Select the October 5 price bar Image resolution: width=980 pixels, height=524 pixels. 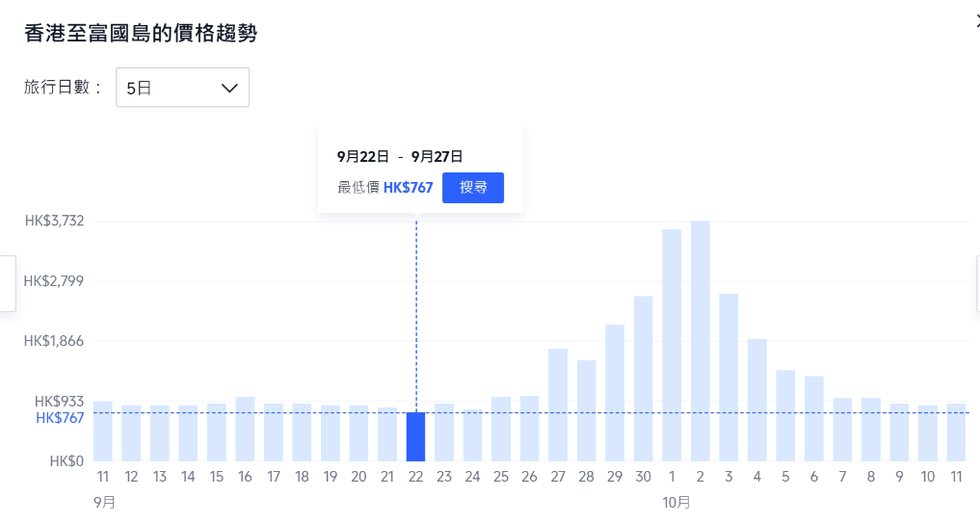click(x=785, y=415)
